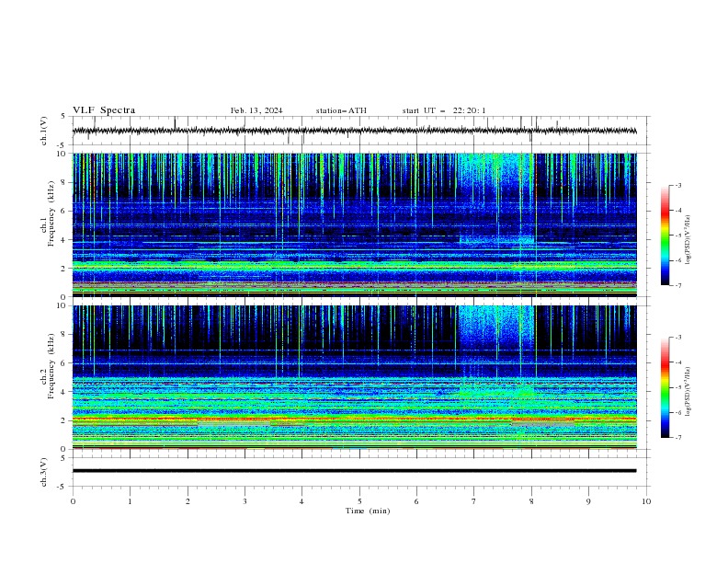Click the time axis tick label "0"
This screenshot has height=563, width=728.
coord(73,501)
